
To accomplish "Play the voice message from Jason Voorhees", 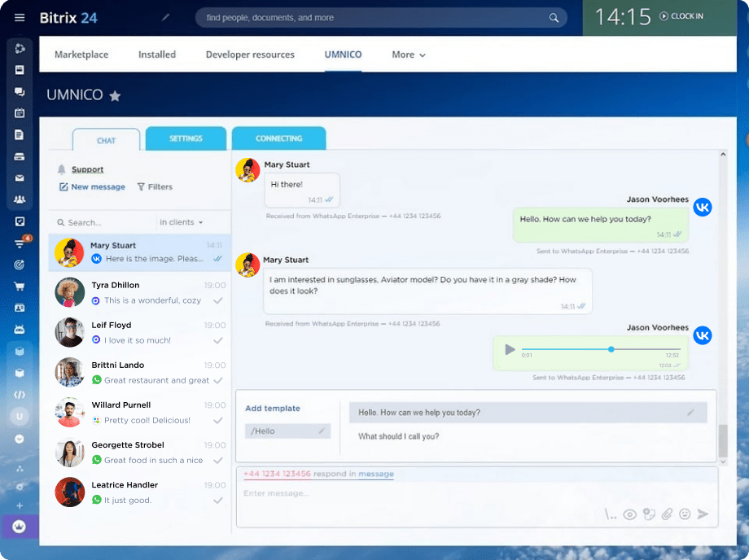I will tap(510, 350).
